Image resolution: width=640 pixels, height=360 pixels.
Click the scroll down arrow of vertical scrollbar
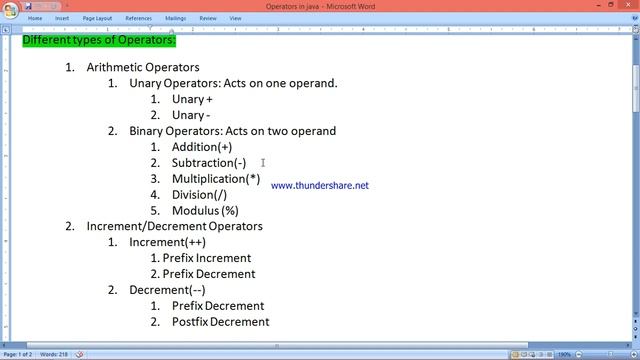pos(636,314)
